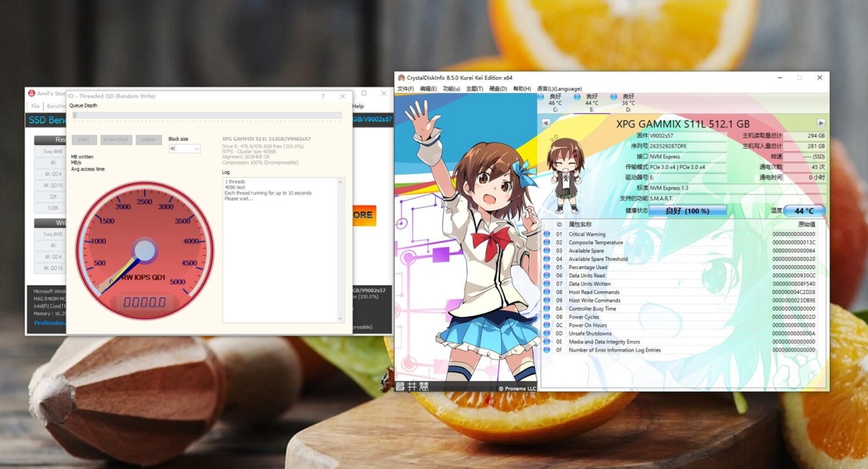Image resolution: width=868 pixels, height=469 pixels.
Task: Open 语言(L)(Language) menu
Action: click(x=559, y=89)
